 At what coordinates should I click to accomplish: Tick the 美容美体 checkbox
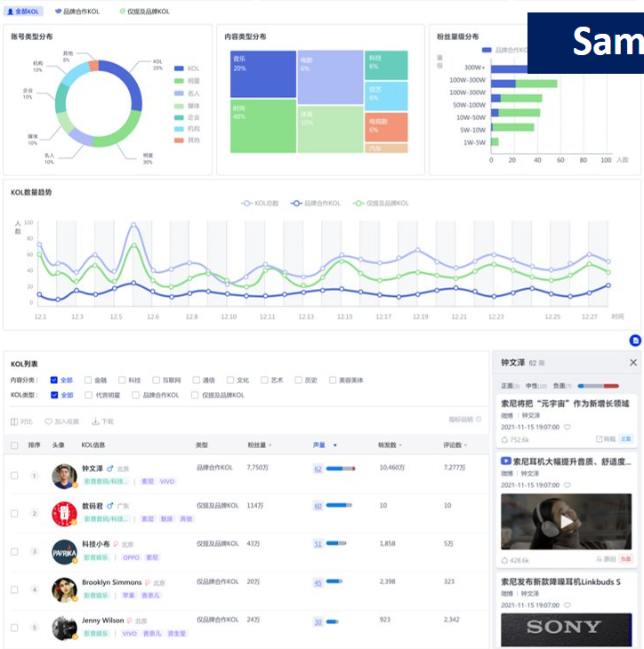tap(333, 380)
